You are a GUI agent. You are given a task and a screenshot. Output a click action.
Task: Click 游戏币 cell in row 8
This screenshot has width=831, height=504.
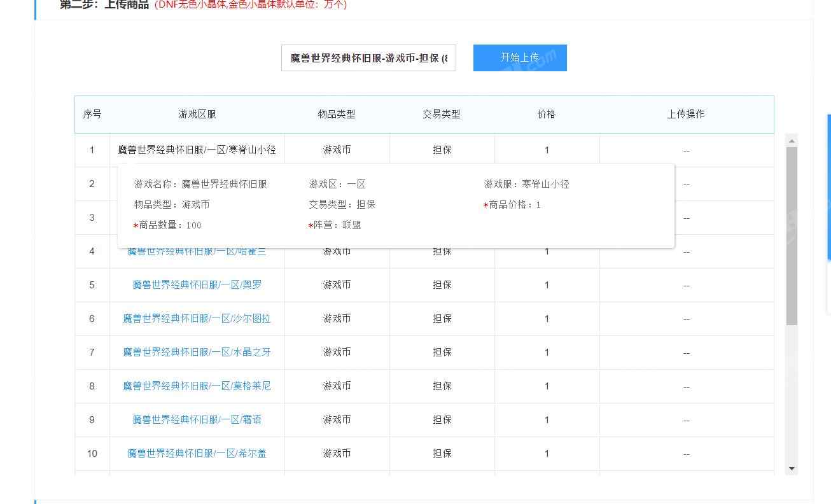pyautogui.click(x=337, y=386)
